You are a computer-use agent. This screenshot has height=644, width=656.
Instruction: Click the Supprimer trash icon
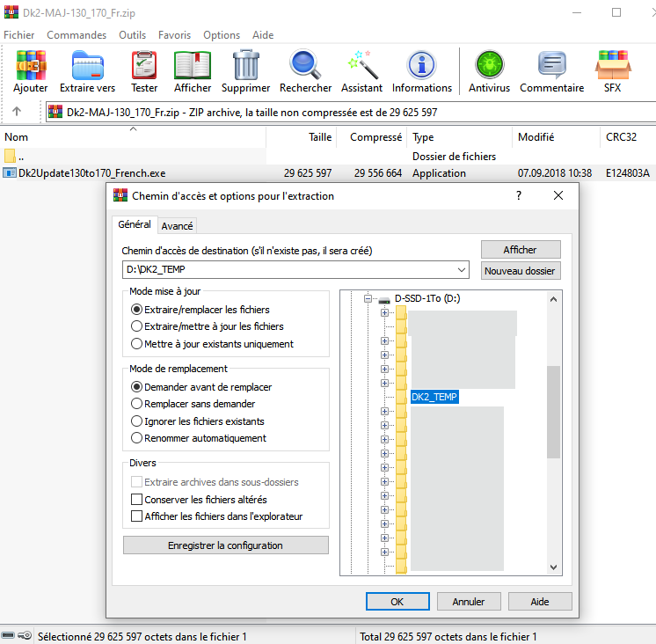[246, 65]
